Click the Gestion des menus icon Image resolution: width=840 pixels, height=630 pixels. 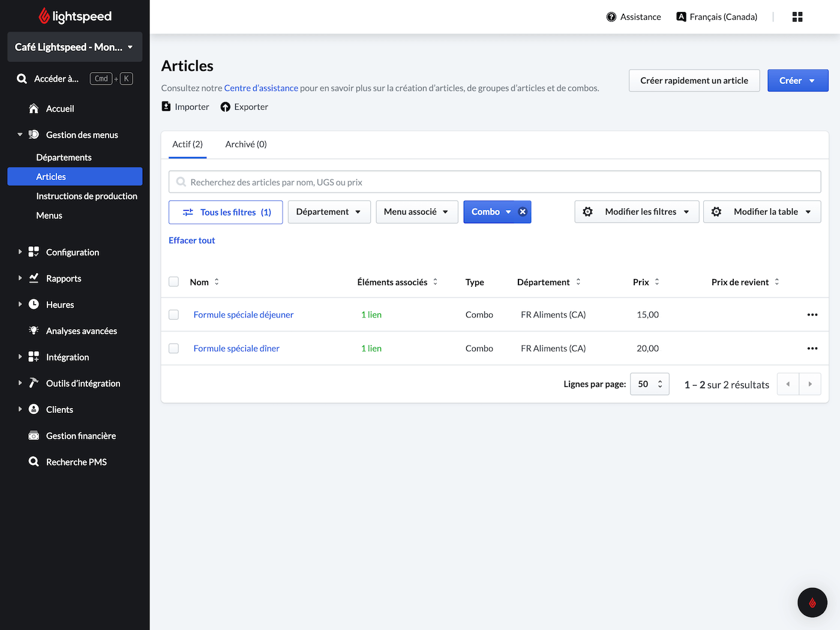(x=34, y=134)
